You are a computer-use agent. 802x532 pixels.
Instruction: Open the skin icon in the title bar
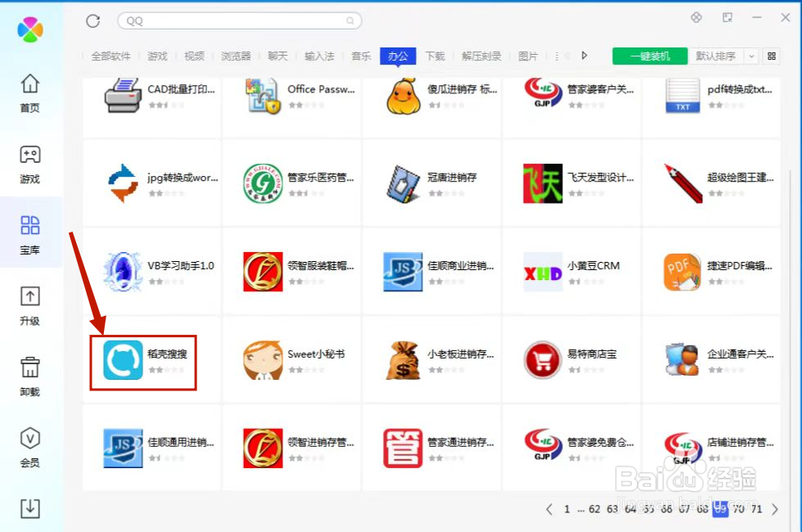696,17
